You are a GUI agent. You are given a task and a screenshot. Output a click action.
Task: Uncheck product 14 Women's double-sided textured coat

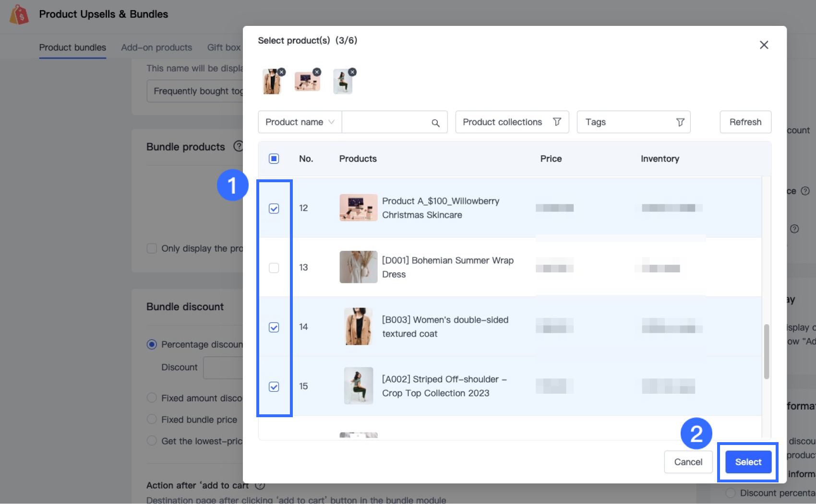[x=274, y=327]
